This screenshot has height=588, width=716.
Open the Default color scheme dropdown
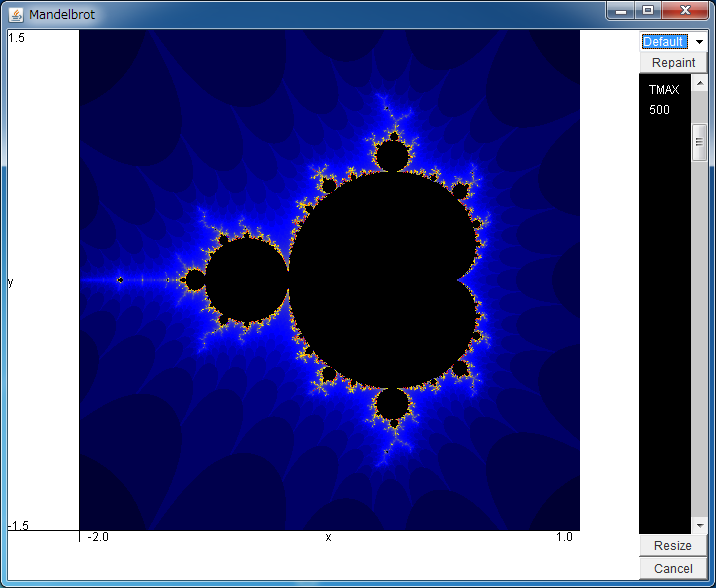[673, 42]
